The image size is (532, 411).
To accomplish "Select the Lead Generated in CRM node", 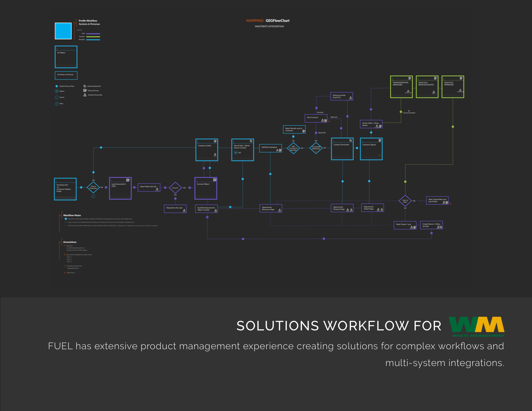I will [x=120, y=188].
